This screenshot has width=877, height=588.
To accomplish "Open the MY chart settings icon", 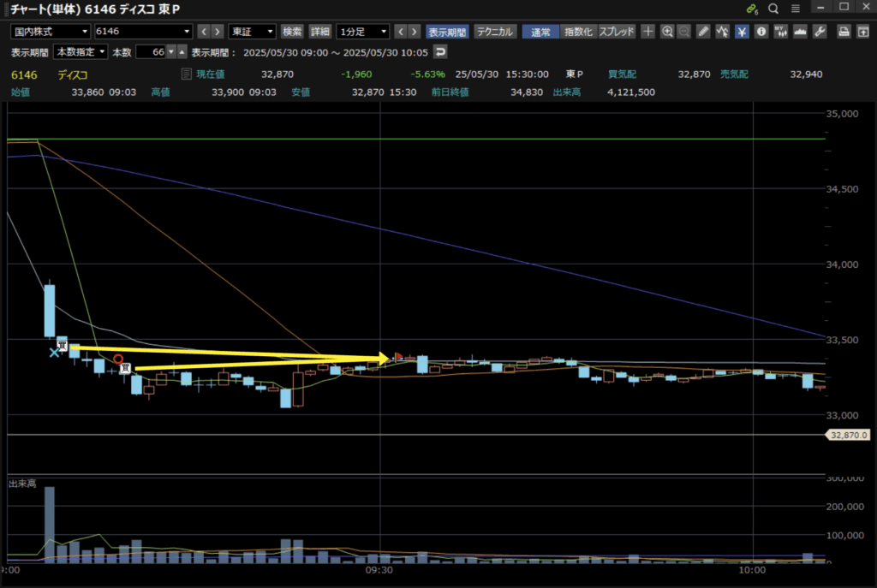I will pyautogui.click(x=781, y=32).
